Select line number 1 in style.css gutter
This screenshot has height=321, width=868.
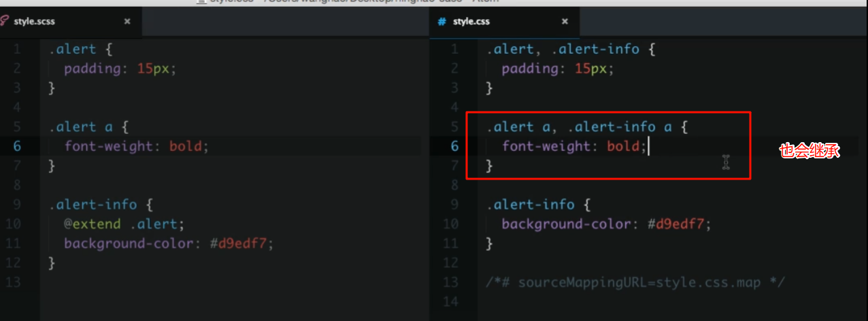click(454, 49)
